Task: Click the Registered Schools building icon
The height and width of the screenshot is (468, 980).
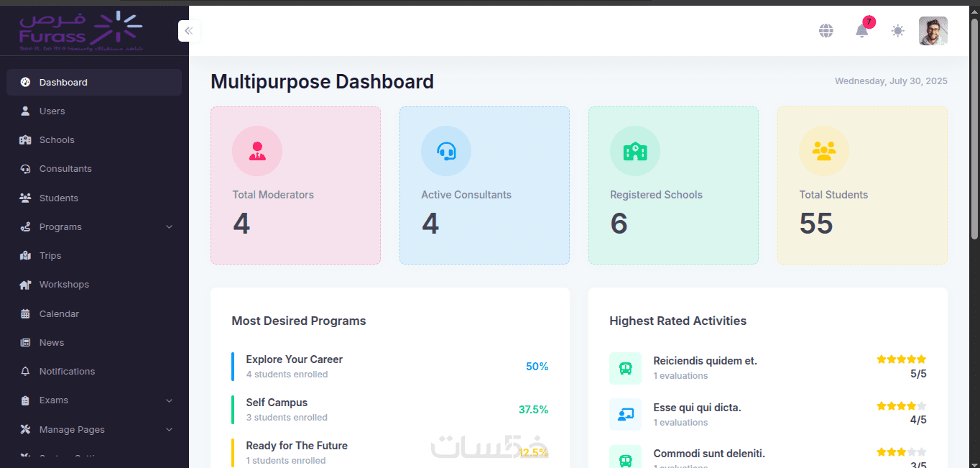Action: pos(635,151)
